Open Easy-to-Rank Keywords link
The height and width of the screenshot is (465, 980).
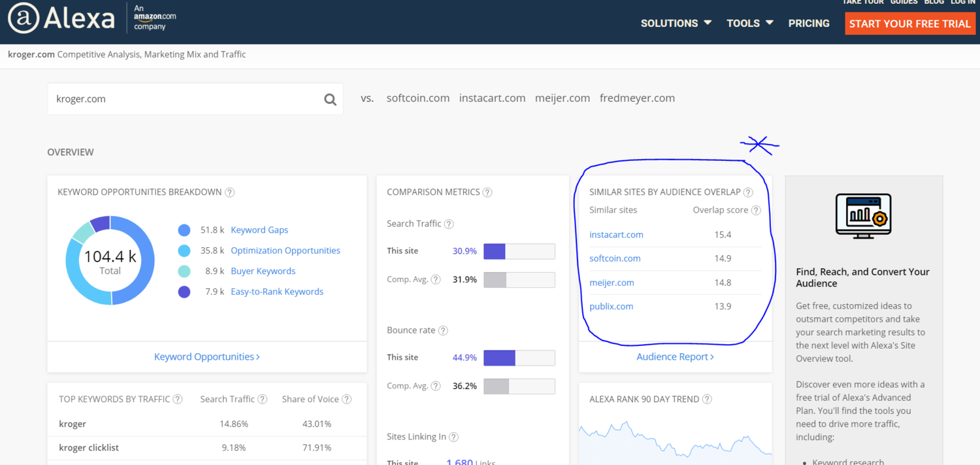277,292
